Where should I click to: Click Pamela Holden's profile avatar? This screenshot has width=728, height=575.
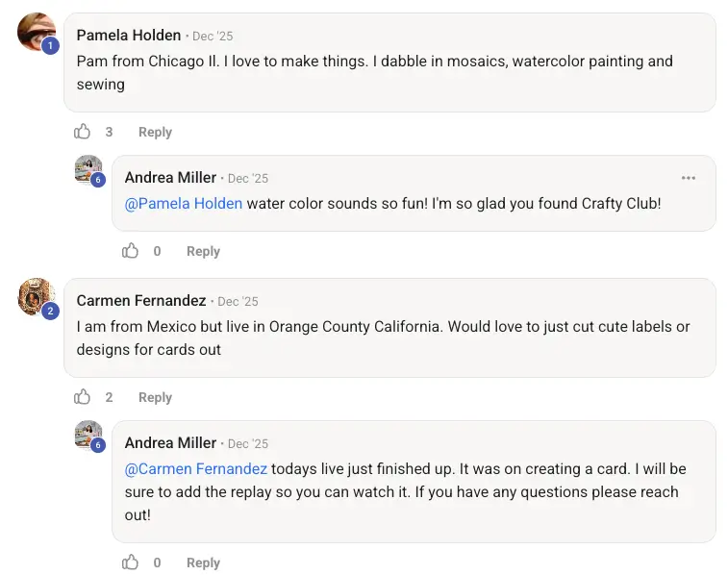tap(37, 32)
